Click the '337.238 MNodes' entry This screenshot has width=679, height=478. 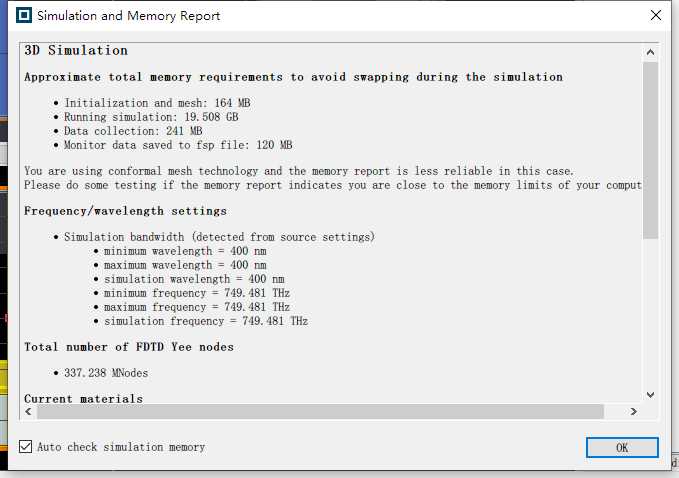(x=106, y=373)
